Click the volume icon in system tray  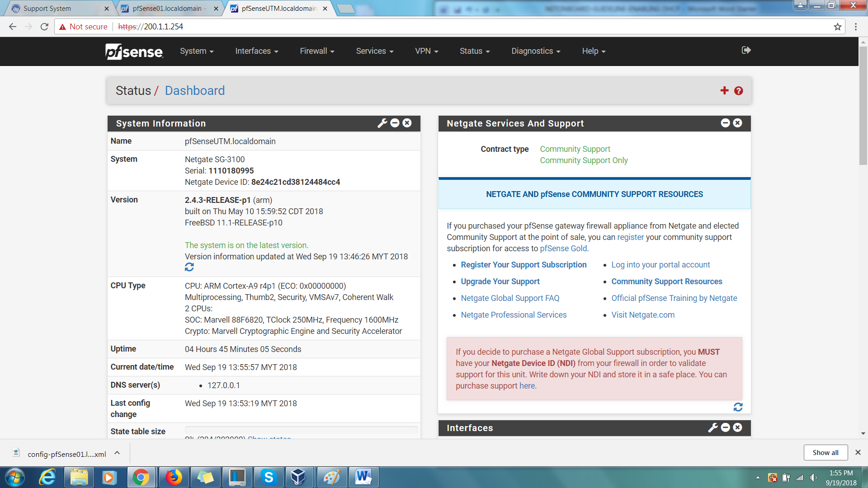(813, 478)
